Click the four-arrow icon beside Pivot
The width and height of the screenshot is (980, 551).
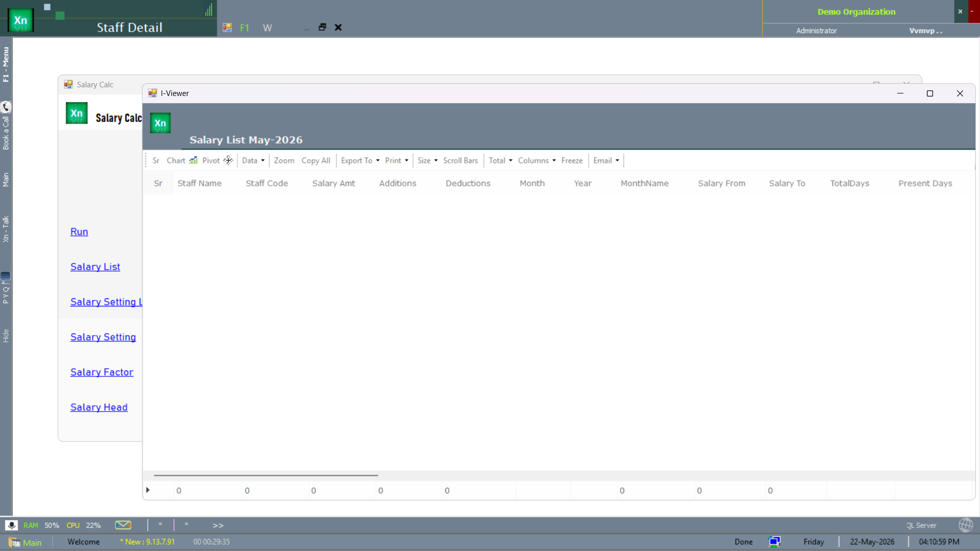(228, 160)
